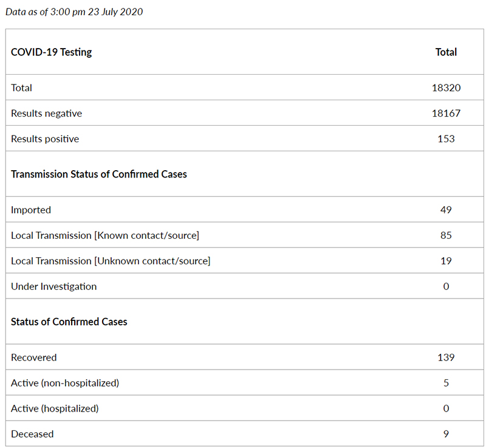Screen dimensions: 486x448
Task: Click the total tests value 18320
Action: click(x=446, y=88)
